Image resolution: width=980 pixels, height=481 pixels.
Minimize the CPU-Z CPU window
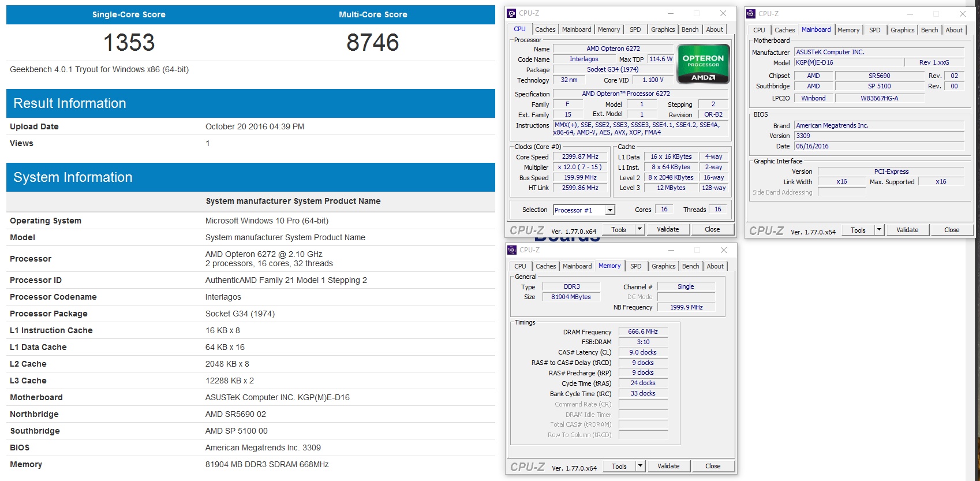671,13
